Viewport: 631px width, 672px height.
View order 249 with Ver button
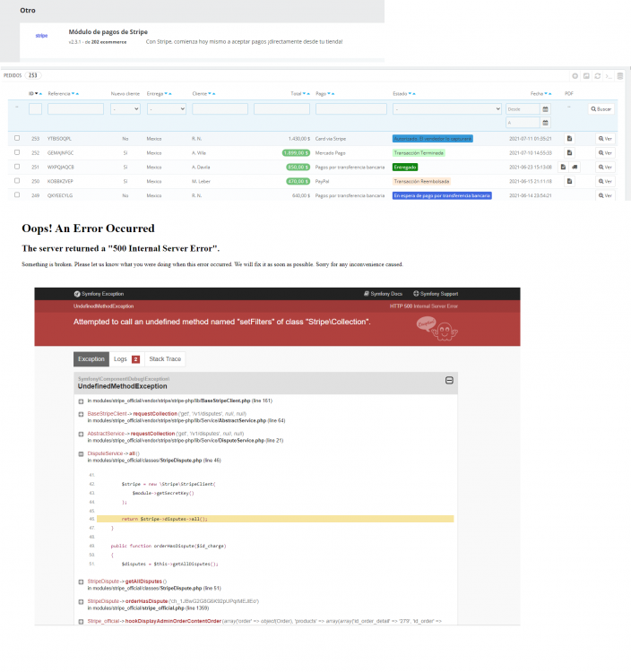(605, 195)
